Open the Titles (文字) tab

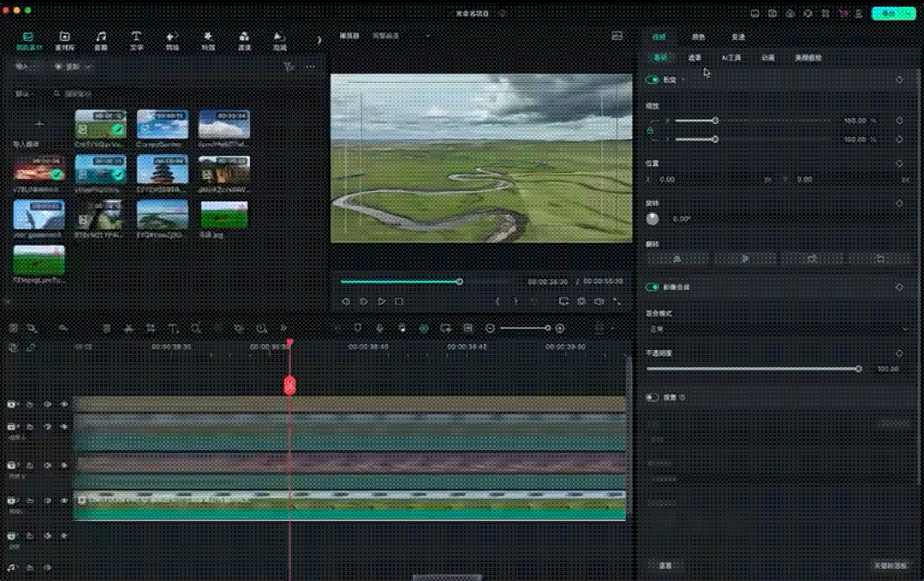click(136, 41)
